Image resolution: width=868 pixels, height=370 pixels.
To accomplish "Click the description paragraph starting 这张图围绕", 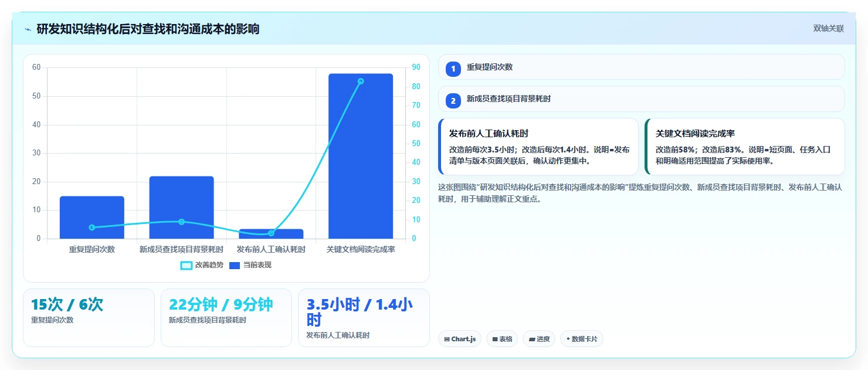I will [641, 193].
